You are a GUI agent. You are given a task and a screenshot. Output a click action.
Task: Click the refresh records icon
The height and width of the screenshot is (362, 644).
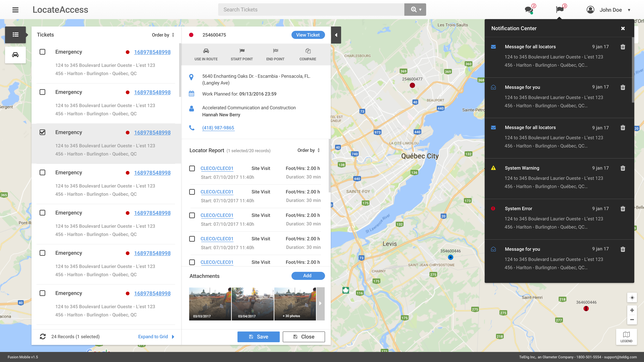point(43,337)
